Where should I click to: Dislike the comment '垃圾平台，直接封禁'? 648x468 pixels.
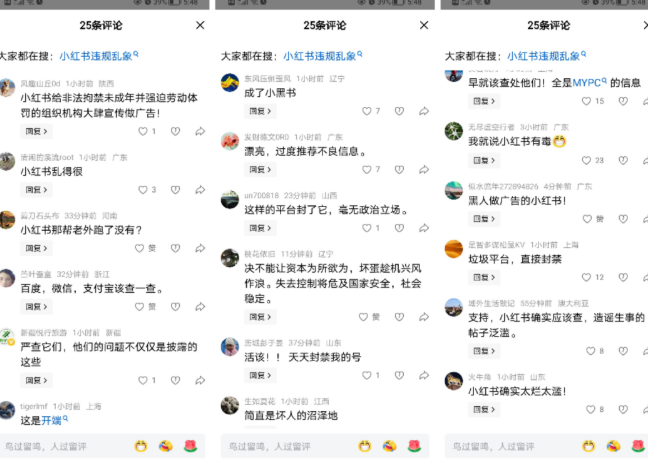pos(623,277)
